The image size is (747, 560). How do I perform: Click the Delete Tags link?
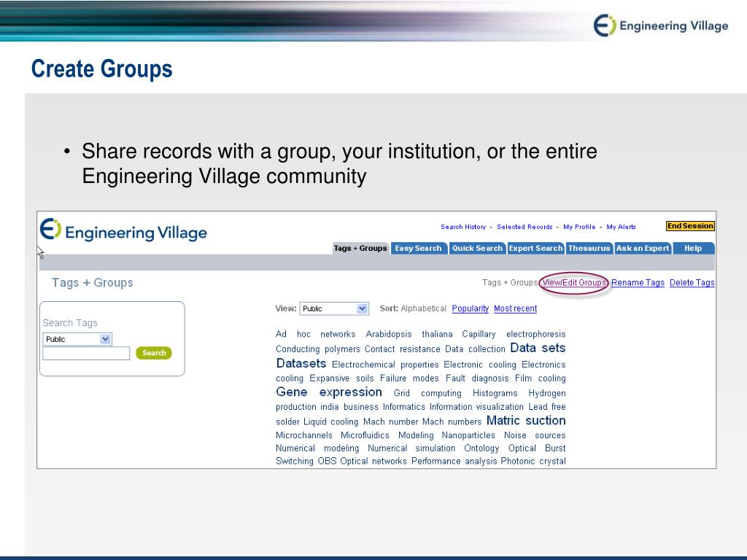[692, 283]
